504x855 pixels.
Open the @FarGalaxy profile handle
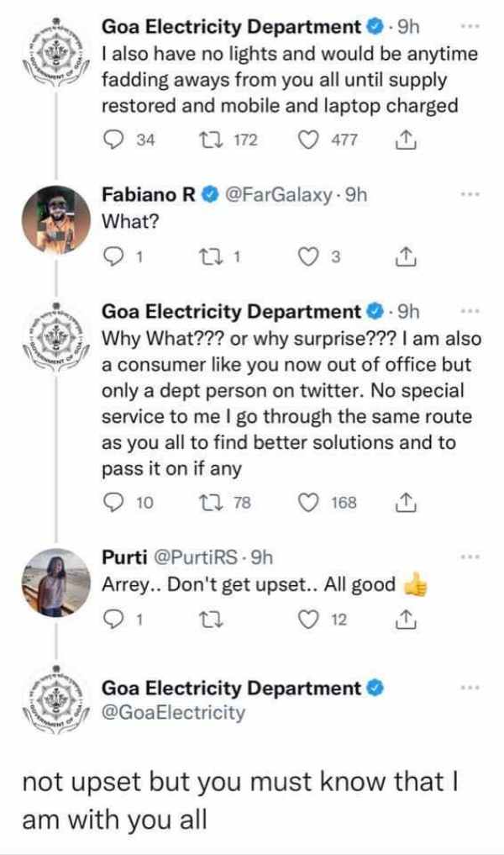point(273,194)
